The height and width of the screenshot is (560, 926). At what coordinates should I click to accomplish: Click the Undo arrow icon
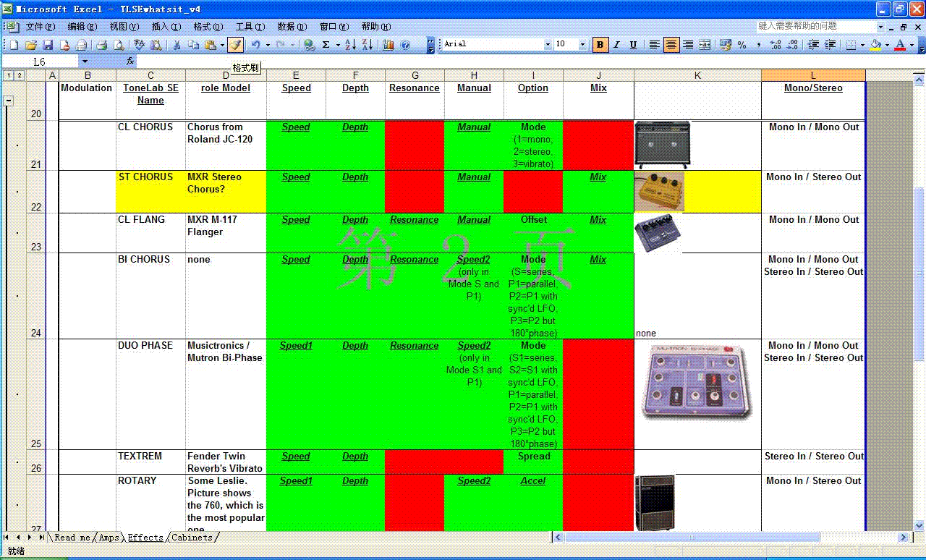[x=255, y=45]
